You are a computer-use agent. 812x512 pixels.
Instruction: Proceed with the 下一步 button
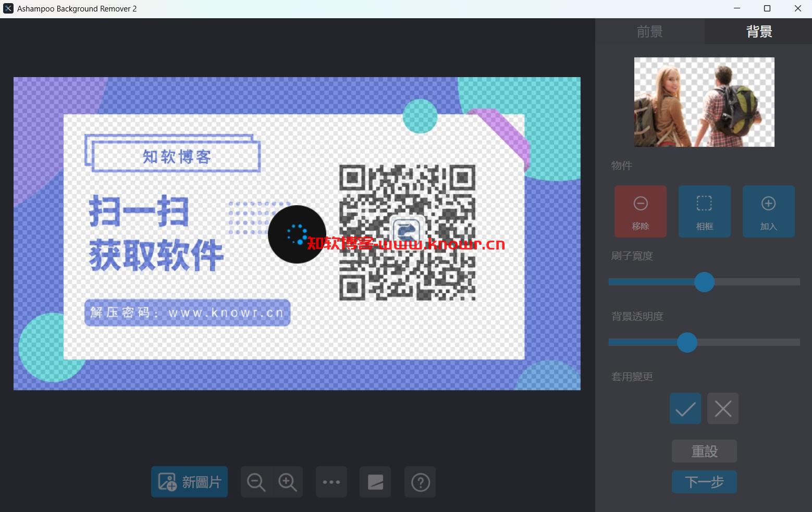(704, 482)
